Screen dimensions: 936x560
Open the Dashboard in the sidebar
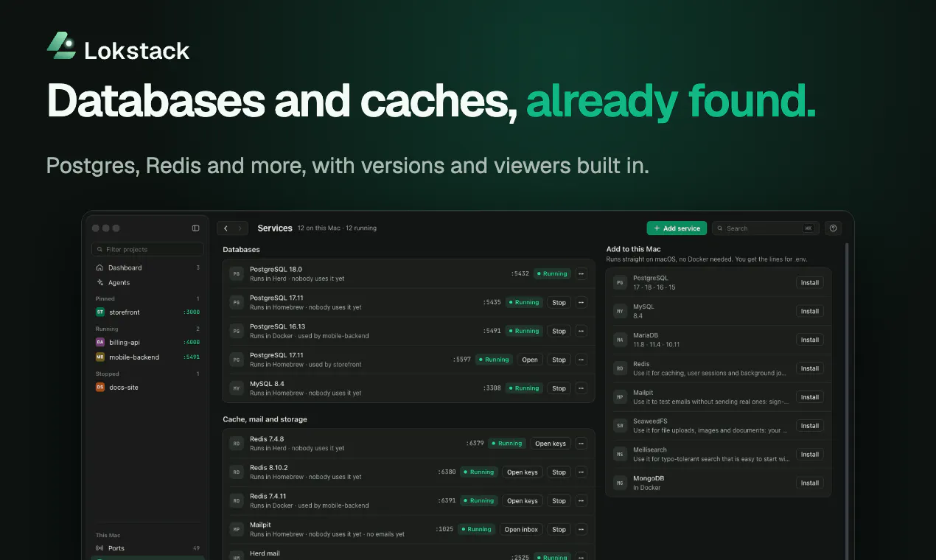tap(147, 267)
